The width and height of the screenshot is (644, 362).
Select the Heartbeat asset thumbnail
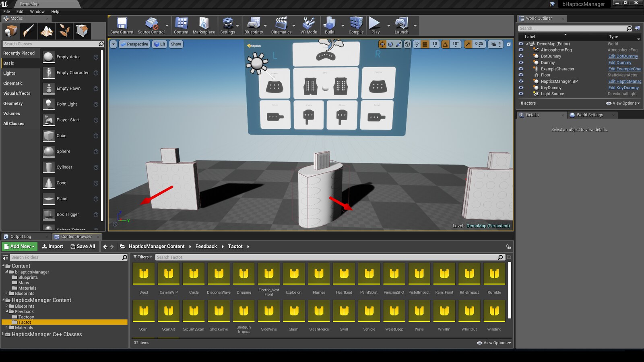coord(344,274)
